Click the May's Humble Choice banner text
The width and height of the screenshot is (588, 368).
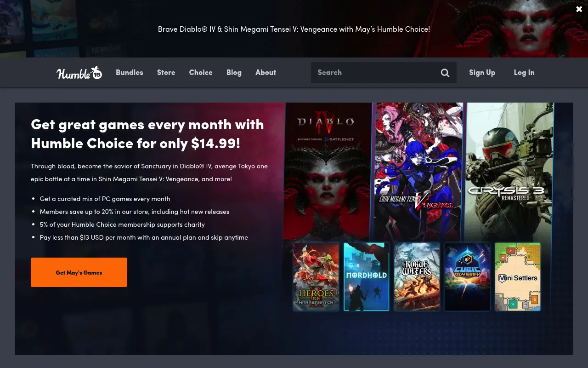[294, 29]
